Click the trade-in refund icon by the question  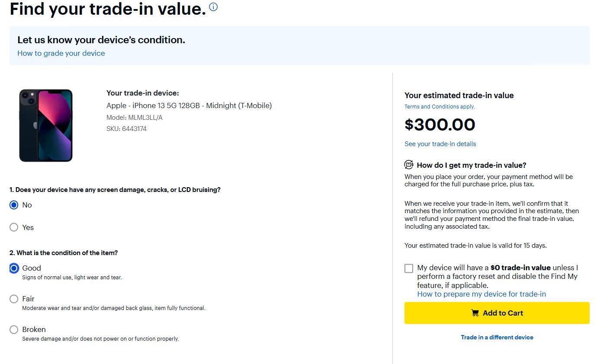tap(409, 165)
